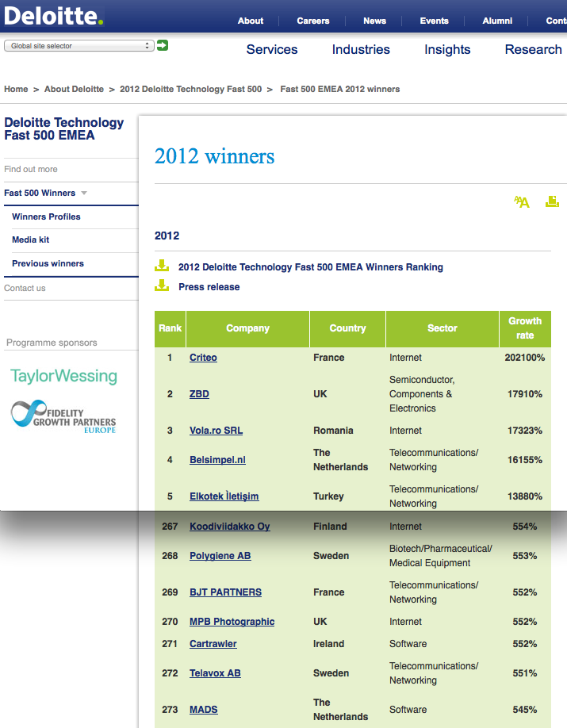
Task: Click 2012 Deloitte Technology Fast 500 breadcrumb
Action: [x=190, y=89]
